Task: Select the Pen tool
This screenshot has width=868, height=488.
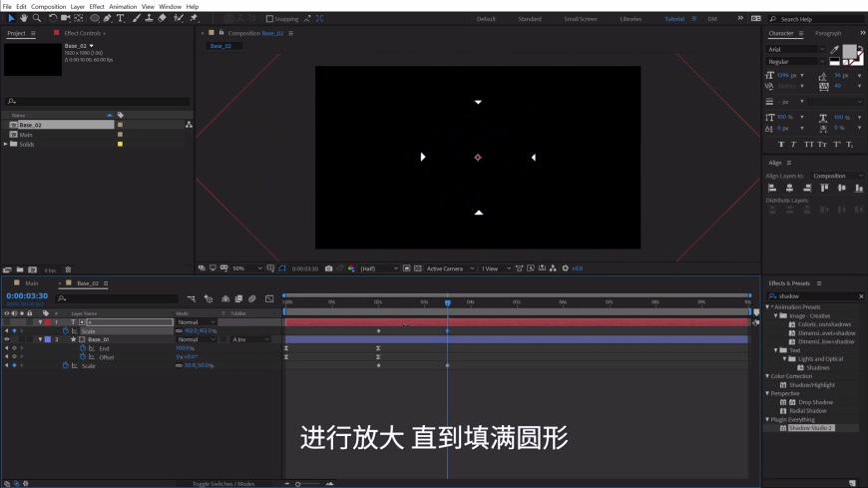Action: tap(108, 18)
